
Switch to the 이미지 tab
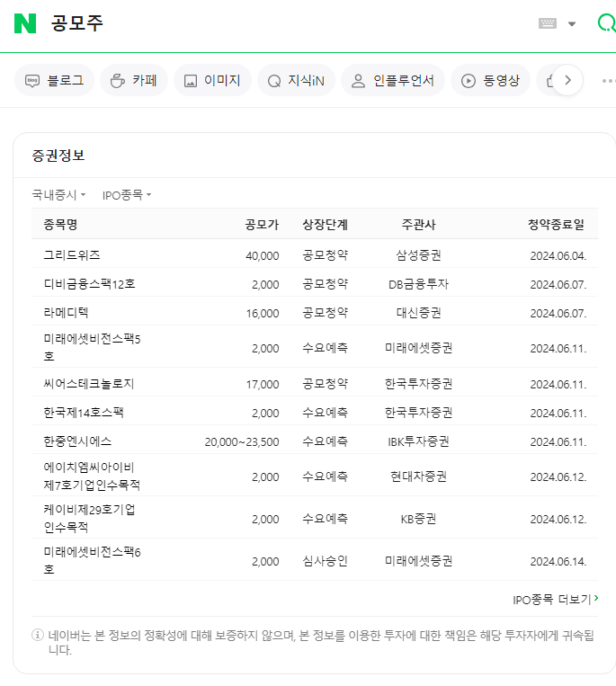coord(212,81)
